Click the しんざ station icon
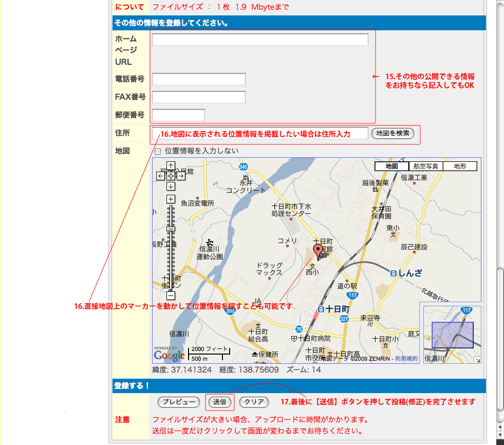504x445 pixels. [393, 273]
